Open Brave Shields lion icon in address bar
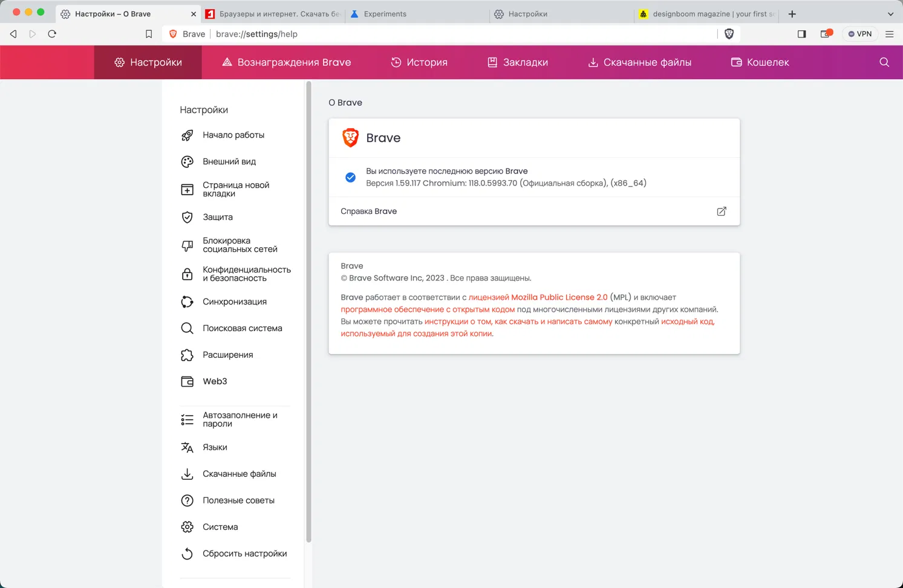The height and width of the screenshot is (588, 903). tap(729, 34)
